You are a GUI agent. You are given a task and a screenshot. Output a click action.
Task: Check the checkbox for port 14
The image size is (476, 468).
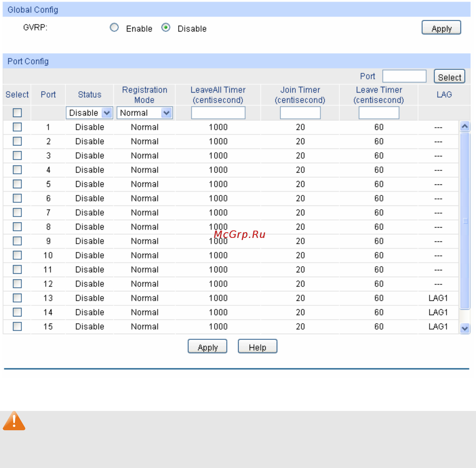tap(17, 312)
